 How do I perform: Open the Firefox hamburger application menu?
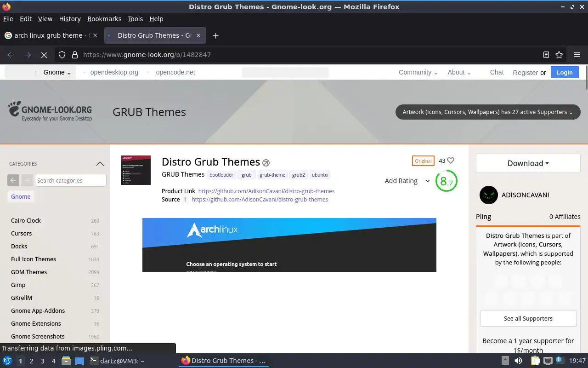577,55
